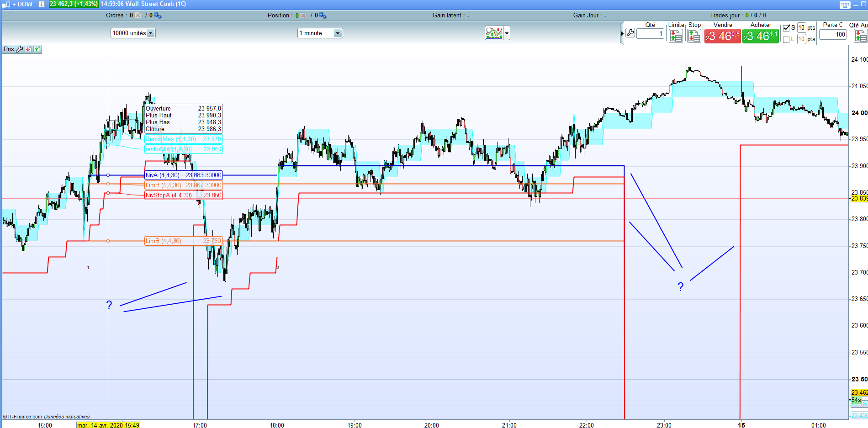The width and height of the screenshot is (868, 428).
Task: Click the Vendre sell price button
Action: [x=722, y=36]
